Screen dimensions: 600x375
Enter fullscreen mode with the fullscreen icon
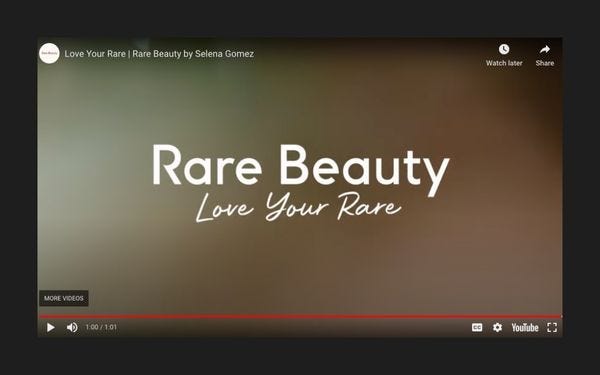[552, 328]
